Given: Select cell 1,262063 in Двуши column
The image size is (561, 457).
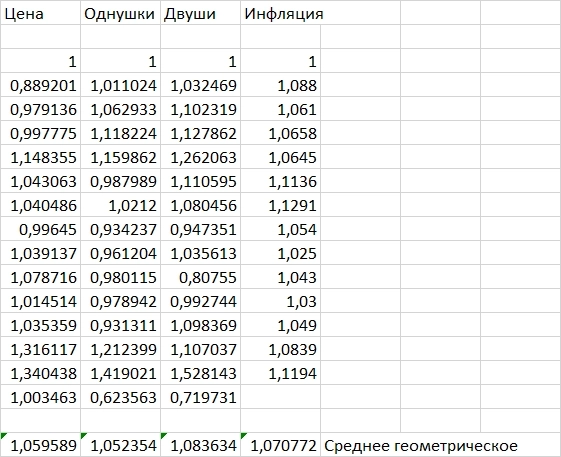Looking at the screenshot, I should coord(200,157).
